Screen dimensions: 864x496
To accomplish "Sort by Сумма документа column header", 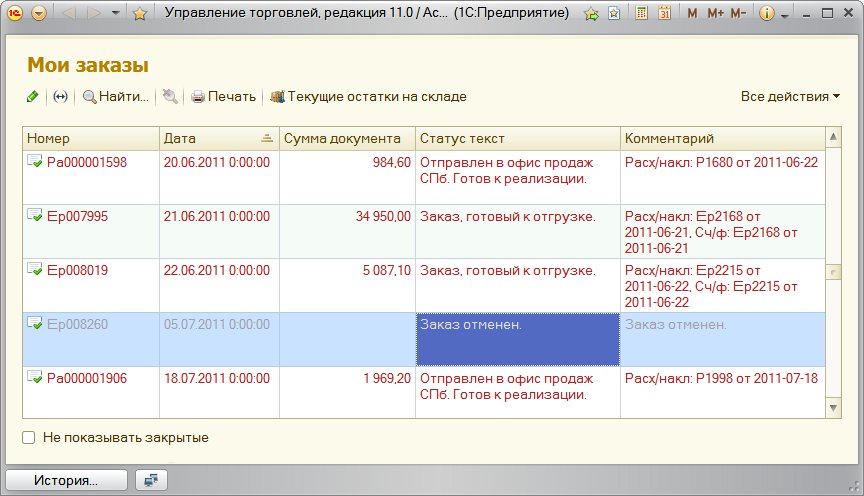I will point(347,138).
